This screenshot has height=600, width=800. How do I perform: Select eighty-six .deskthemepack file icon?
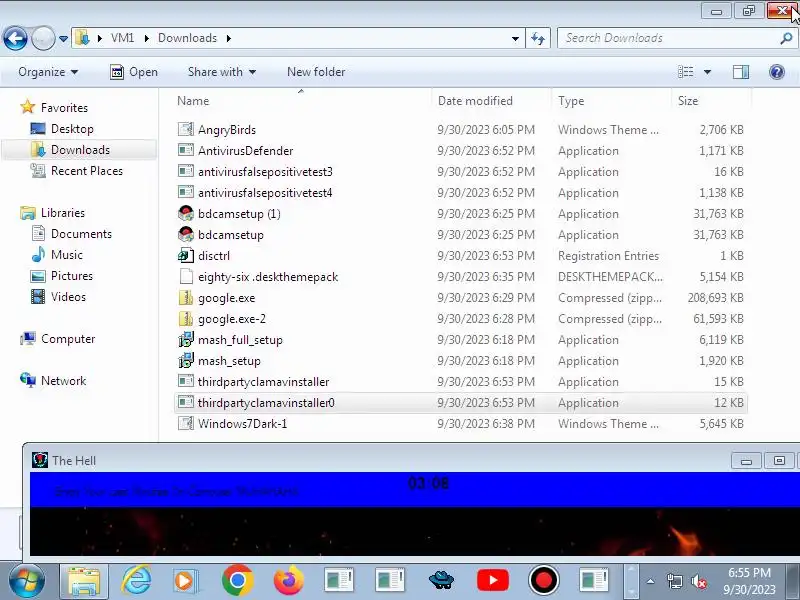tap(186, 276)
